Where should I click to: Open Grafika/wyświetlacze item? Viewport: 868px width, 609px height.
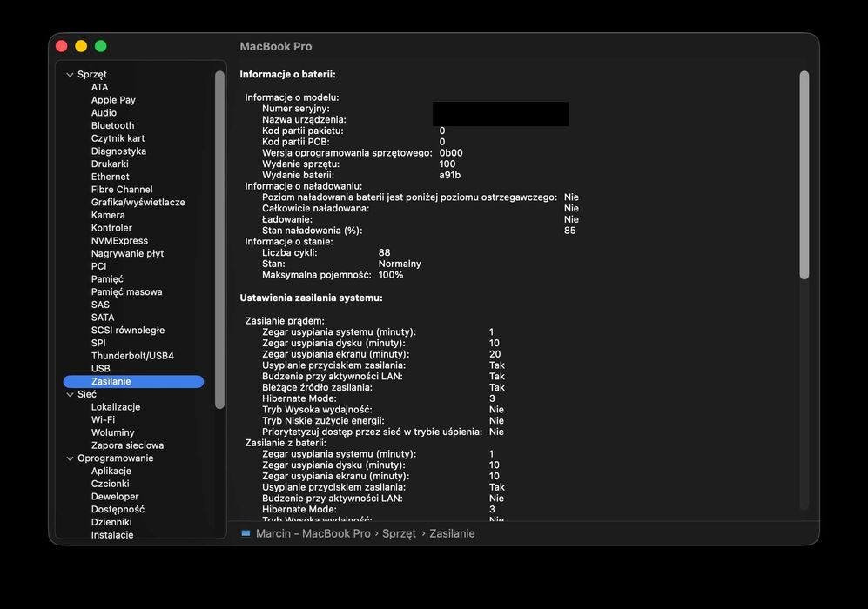point(138,202)
